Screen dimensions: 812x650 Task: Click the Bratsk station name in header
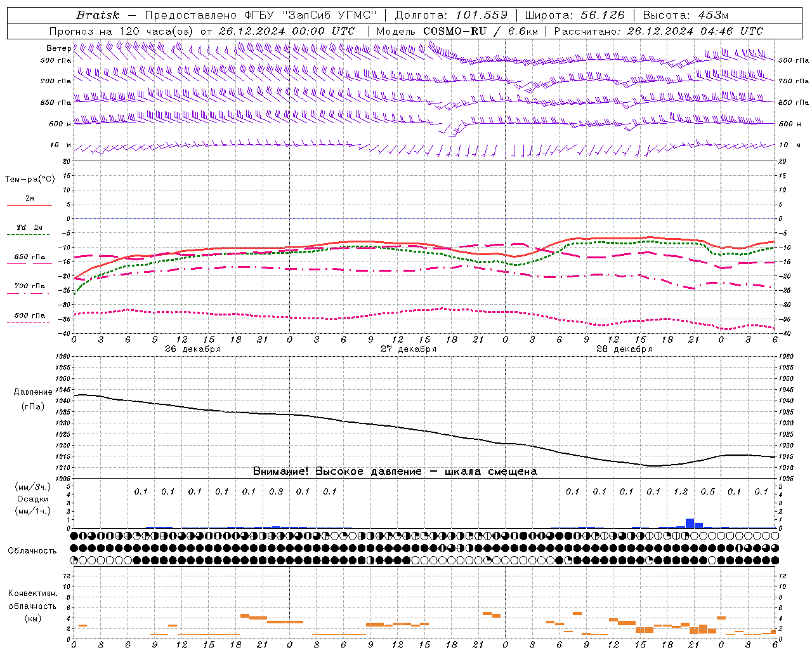coord(98,15)
